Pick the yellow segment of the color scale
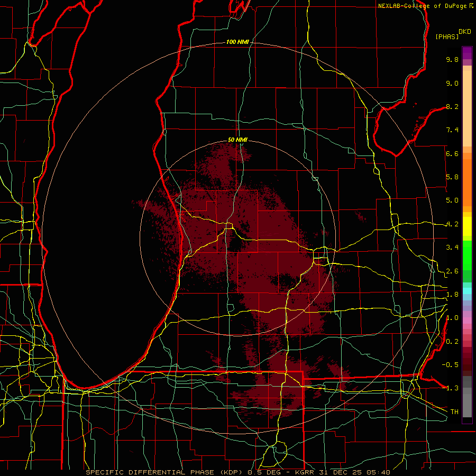Screen dimensions: 476x476 467,226
